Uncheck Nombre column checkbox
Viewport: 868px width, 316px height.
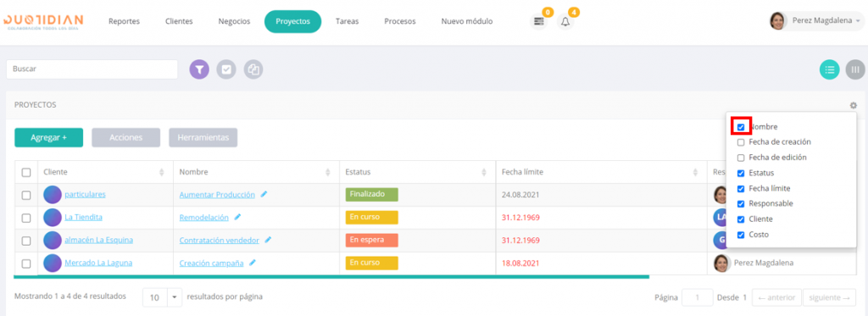click(x=741, y=127)
